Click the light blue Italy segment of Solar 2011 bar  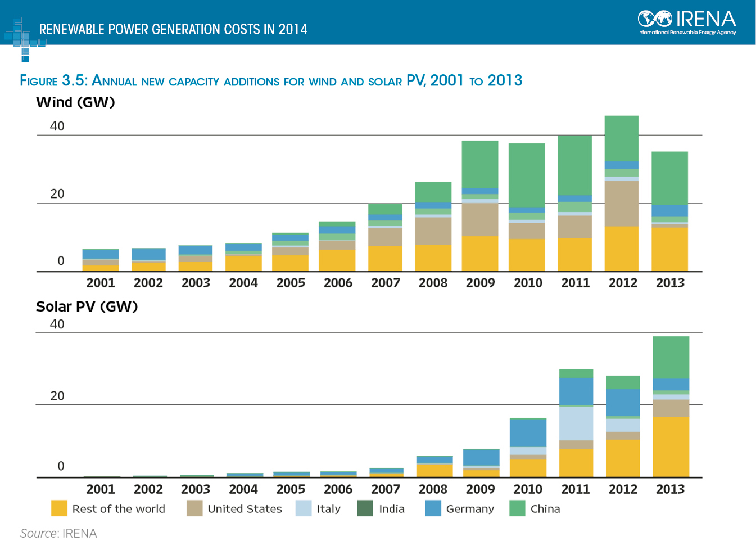click(x=576, y=423)
